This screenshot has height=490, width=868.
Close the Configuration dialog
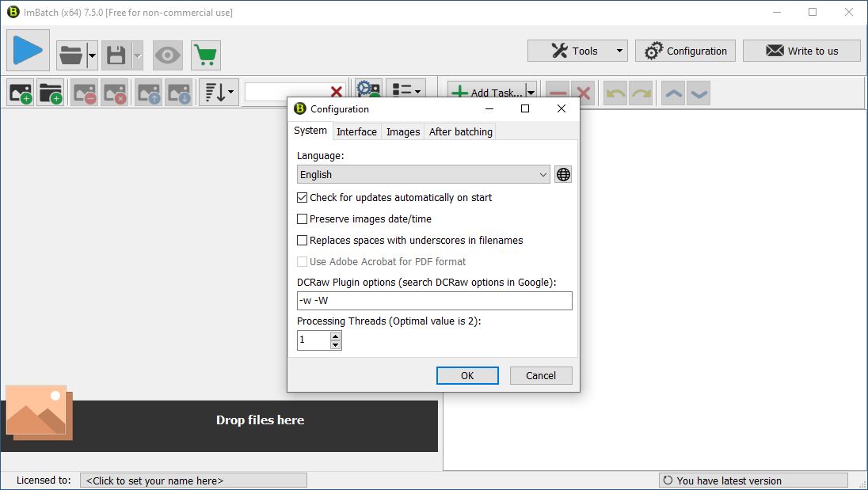click(x=562, y=108)
